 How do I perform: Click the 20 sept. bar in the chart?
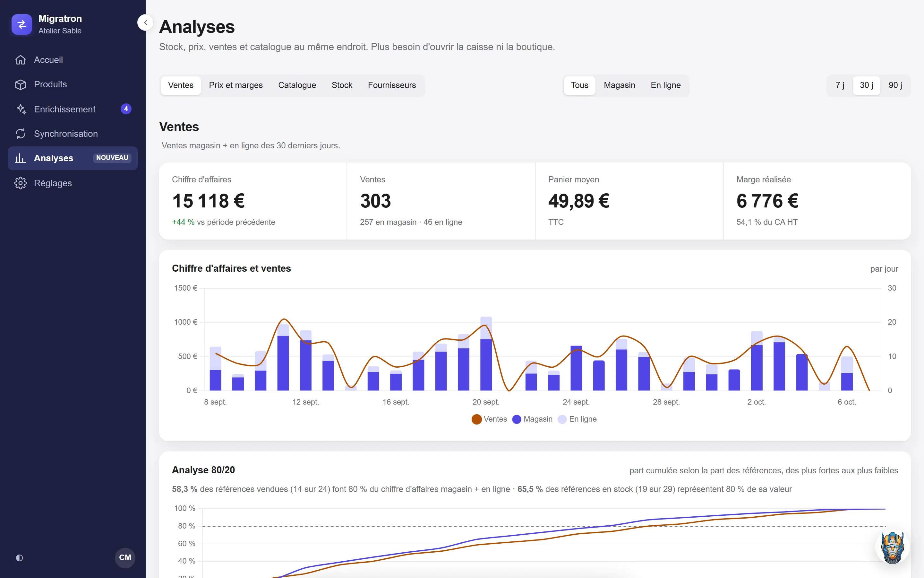pyautogui.click(x=486, y=354)
